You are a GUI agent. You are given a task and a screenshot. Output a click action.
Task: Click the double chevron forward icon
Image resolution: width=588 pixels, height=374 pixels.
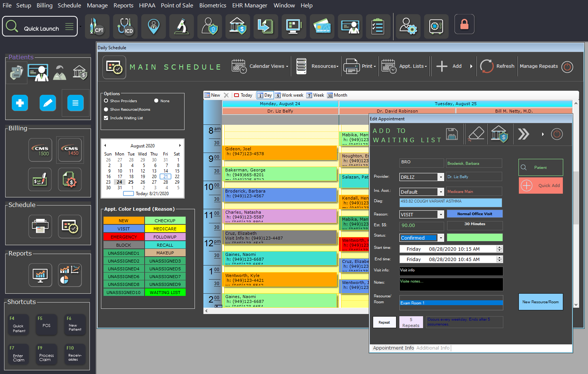(x=523, y=134)
